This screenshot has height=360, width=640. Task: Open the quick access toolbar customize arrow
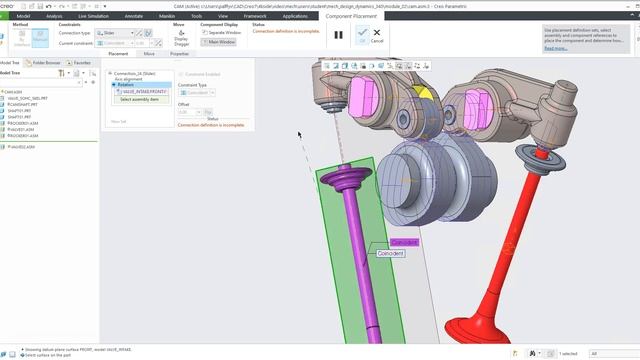[105, 7]
